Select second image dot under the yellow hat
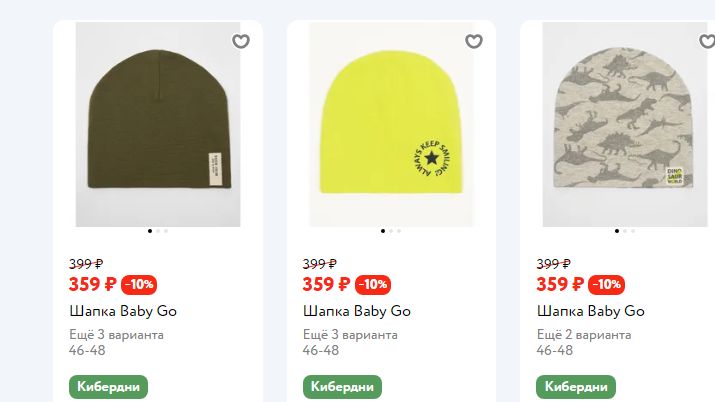 391,231
